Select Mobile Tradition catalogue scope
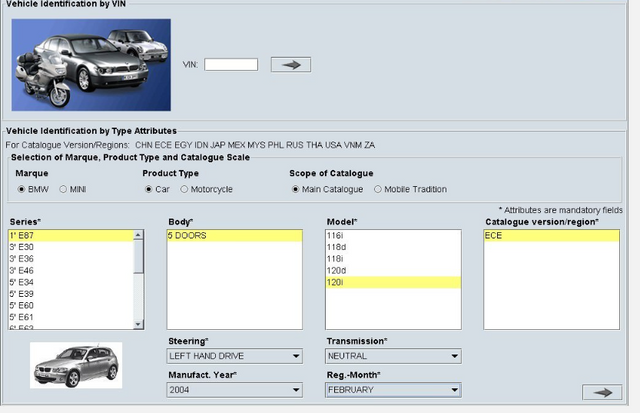Image resolution: width=640 pixels, height=413 pixels. (x=378, y=188)
